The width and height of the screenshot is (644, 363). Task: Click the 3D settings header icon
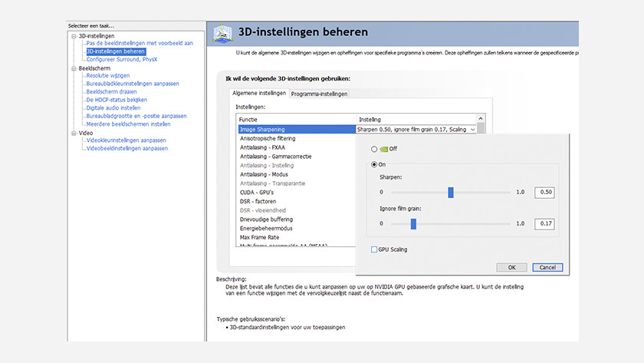pyautogui.click(x=222, y=33)
